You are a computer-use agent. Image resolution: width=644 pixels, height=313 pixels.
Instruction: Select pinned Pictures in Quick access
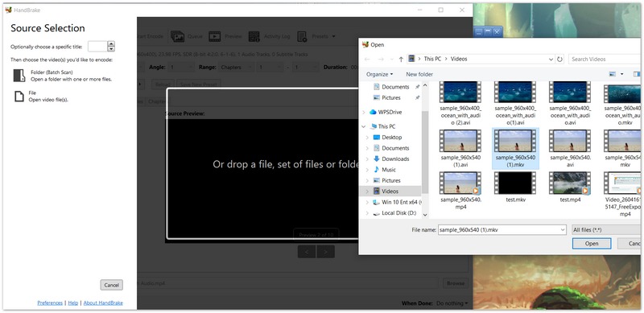pyautogui.click(x=390, y=97)
